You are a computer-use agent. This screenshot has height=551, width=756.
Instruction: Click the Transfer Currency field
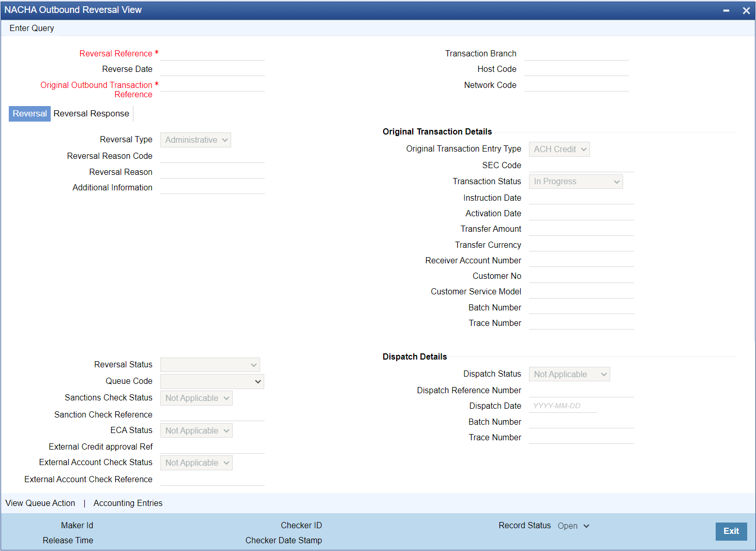click(581, 245)
